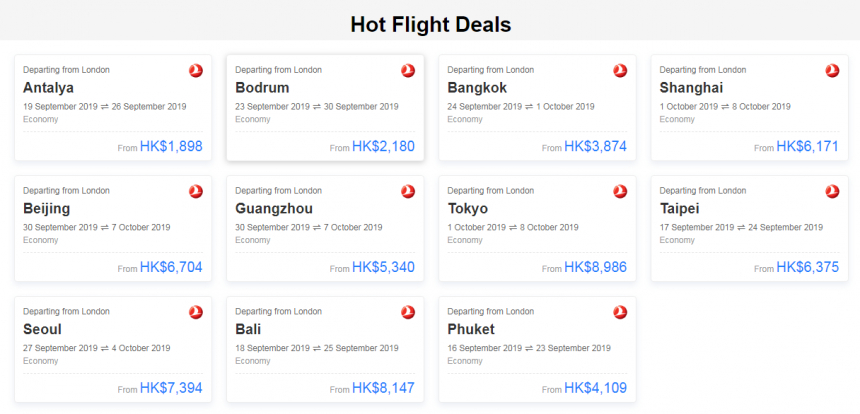This screenshot has height=414, width=860.
Task: Click the airline logo on the Beijing card
Action: [x=196, y=191]
